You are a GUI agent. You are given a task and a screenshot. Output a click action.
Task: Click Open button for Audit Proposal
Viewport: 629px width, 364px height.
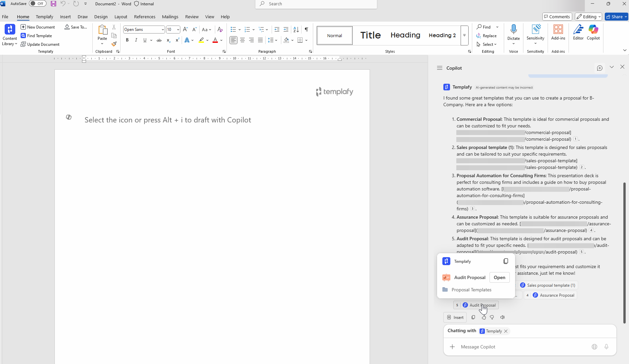point(499,277)
